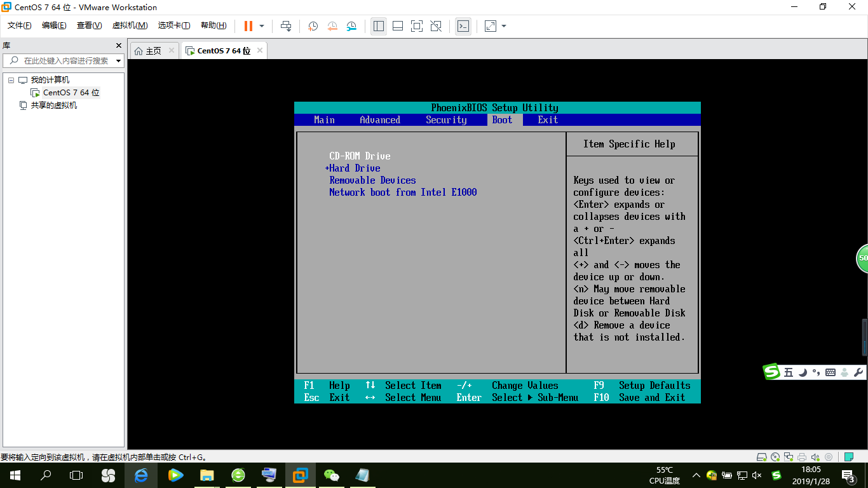
Task: Show hidden system tray icons chevron
Action: [x=696, y=475]
